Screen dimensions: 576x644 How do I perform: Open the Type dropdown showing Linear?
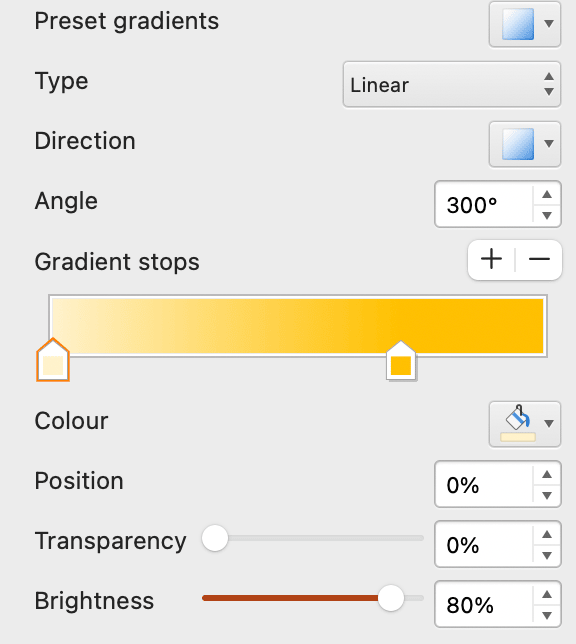pyautogui.click(x=452, y=85)
